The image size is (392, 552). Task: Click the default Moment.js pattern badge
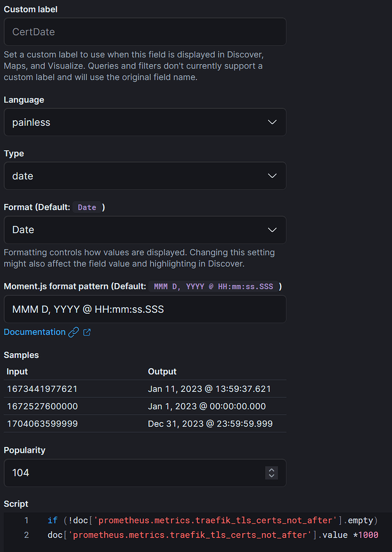(x=212, y=286)
